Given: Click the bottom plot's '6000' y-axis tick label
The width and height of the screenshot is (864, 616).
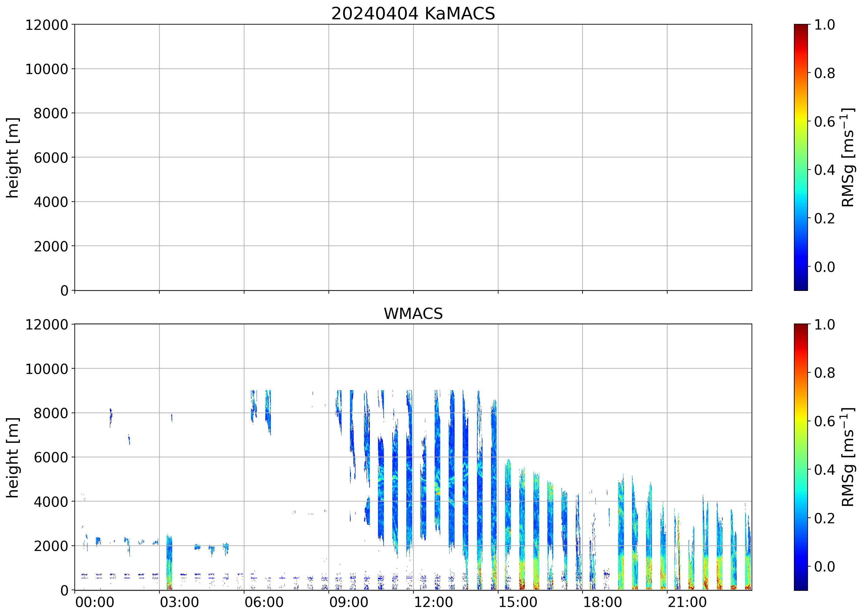Looking at the screenshot, I should [50, 457].
